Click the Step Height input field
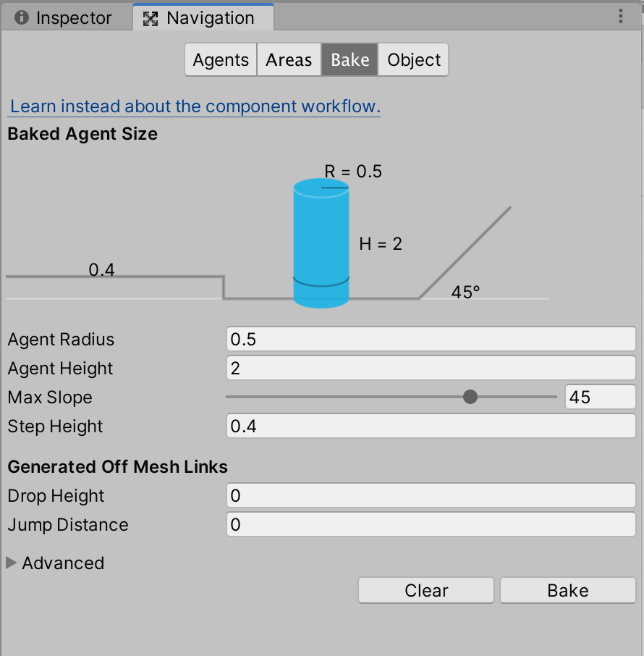This screenshot has height=656, width=644. (x=431, y=426)
